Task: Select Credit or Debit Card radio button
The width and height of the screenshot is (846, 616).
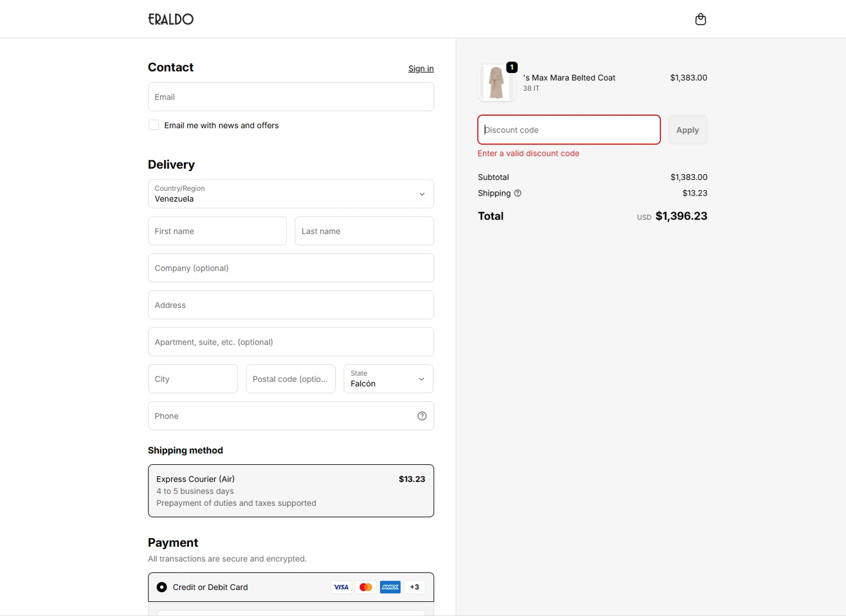Action: point(162,587)
